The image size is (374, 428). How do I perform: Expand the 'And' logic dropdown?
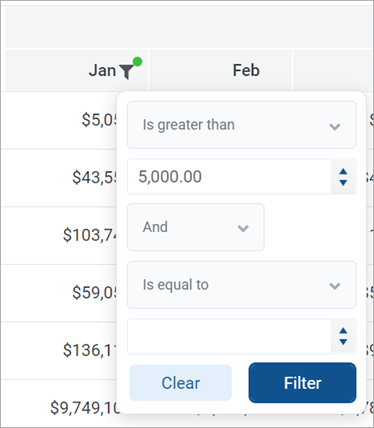(x=196, y=227)
